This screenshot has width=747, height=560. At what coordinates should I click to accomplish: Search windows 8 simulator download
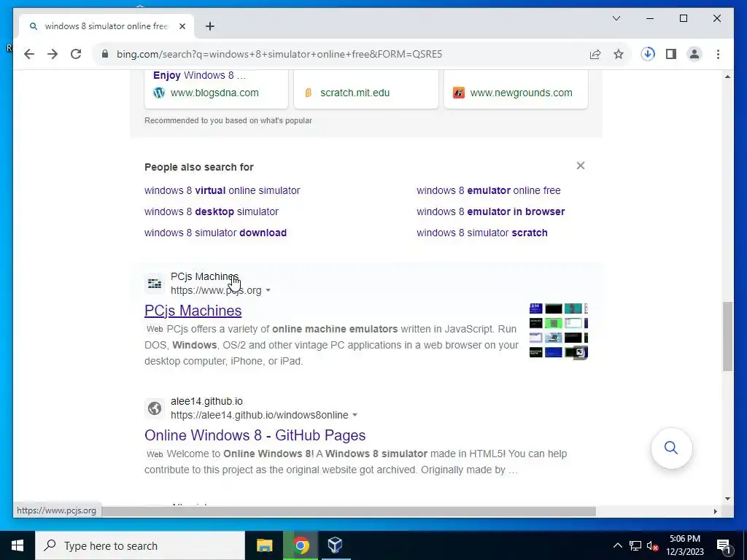(x=215, y=233)
